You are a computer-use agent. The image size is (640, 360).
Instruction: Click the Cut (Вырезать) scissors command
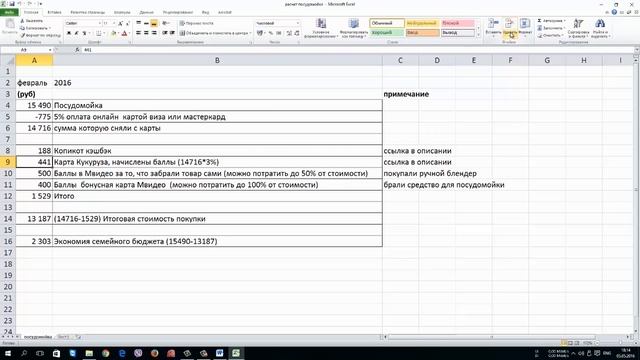31,21
